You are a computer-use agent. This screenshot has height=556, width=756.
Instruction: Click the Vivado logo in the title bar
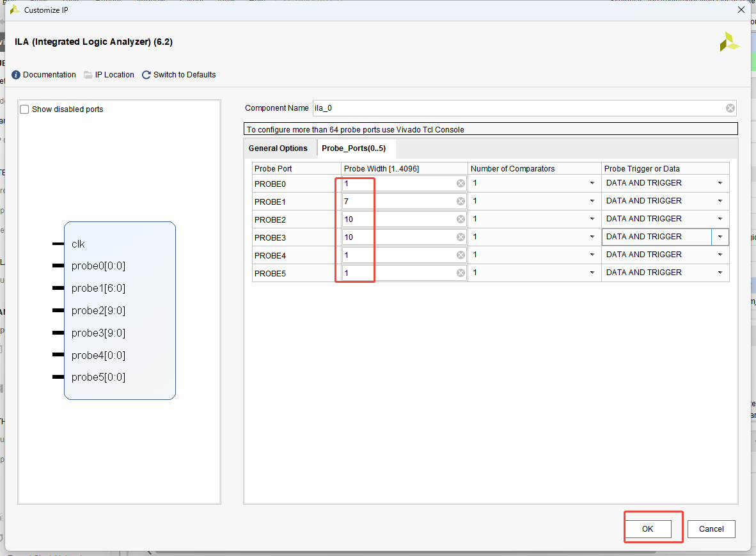click(x=15, y=10)
